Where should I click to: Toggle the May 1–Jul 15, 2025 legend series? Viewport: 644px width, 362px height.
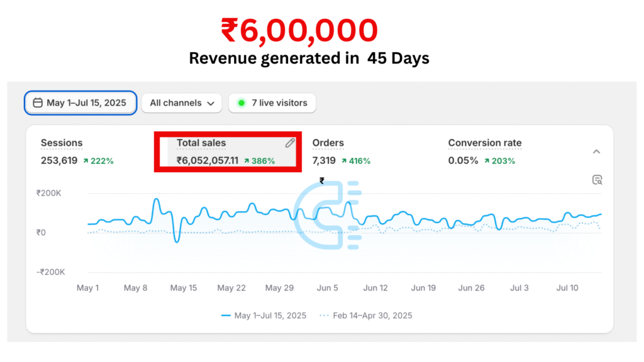(x=264, y=315)
